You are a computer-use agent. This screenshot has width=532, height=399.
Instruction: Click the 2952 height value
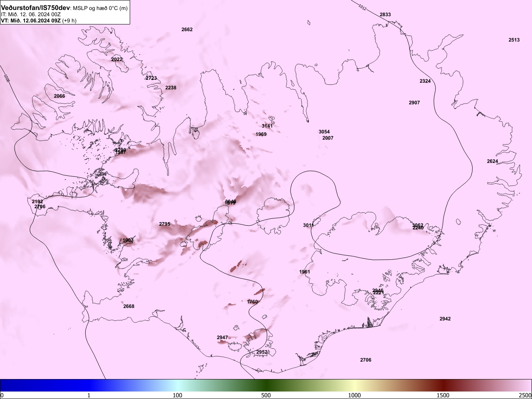tap(262, 352)
